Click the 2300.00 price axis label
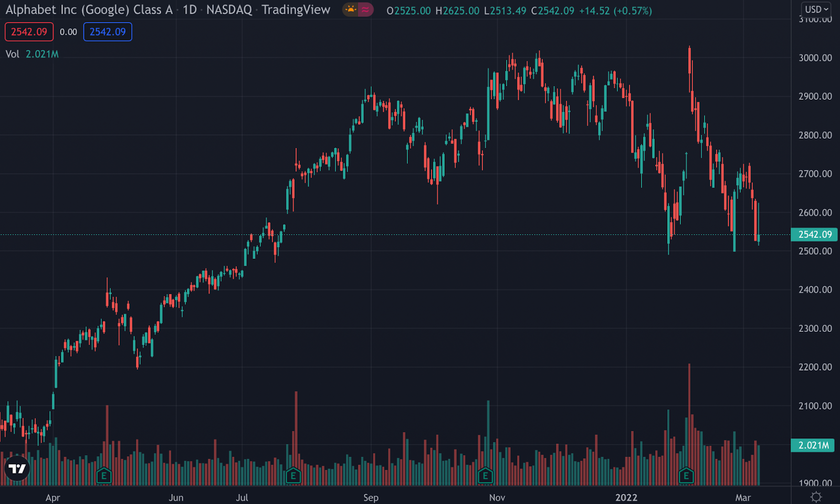 point(815,329)
